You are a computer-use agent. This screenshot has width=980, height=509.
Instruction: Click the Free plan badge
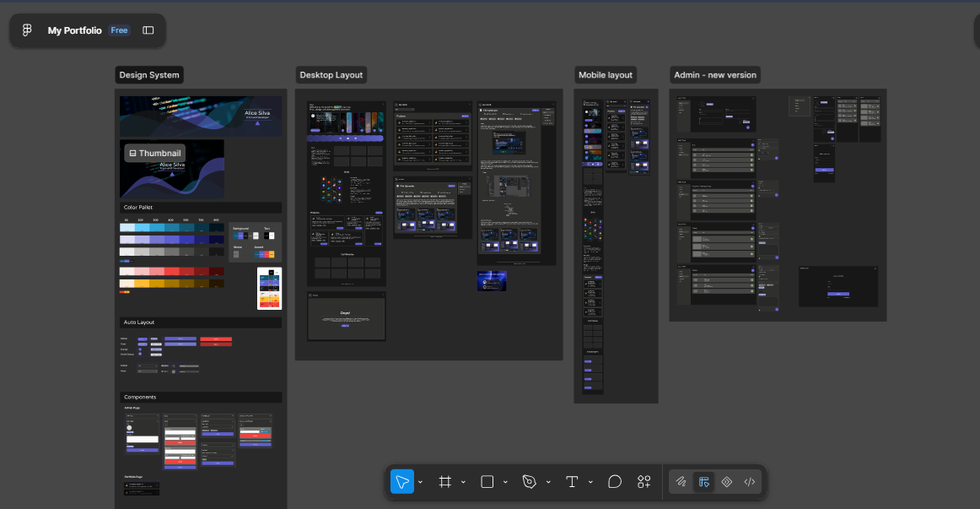[119, 30]
